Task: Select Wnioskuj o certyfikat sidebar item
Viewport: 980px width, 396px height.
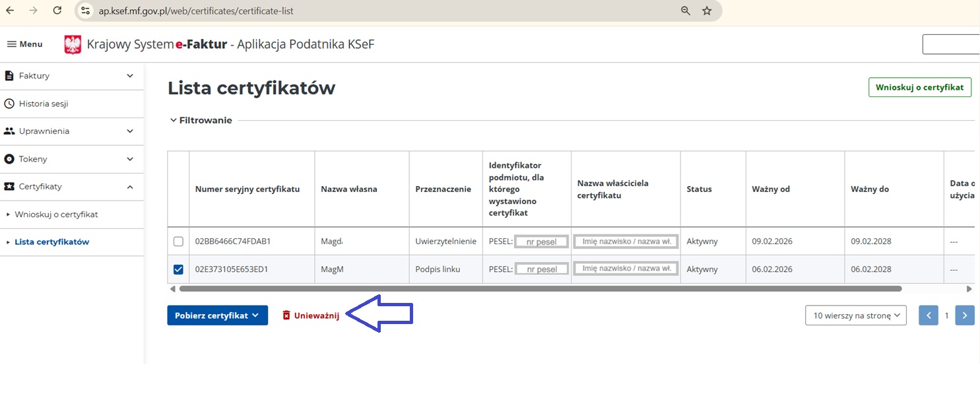Action: [x=56, y=214]
